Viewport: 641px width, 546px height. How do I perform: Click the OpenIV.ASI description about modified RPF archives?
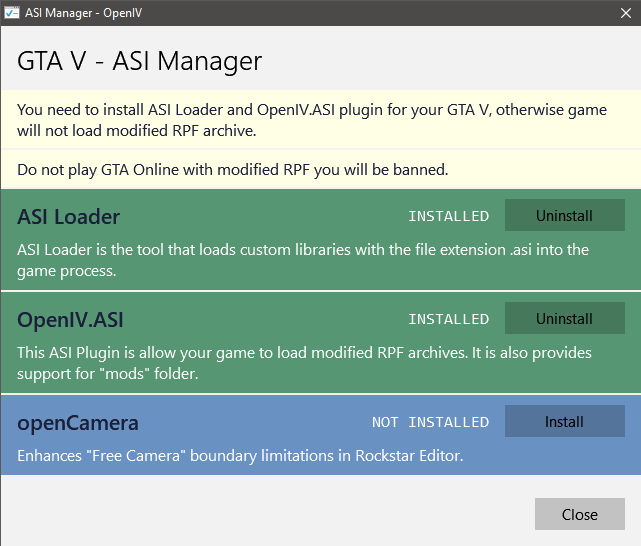point(300,362)
